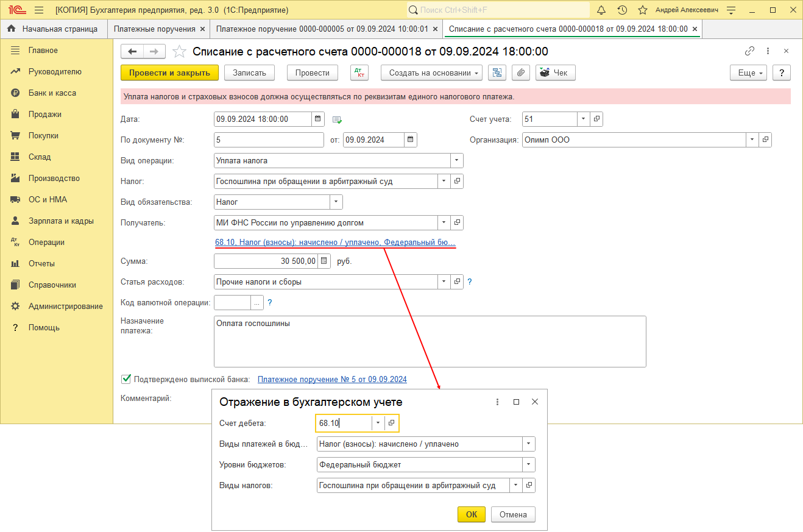Open the related documents structure icon
This screenshot has height=532, width=803.
[x=497, y=73]
